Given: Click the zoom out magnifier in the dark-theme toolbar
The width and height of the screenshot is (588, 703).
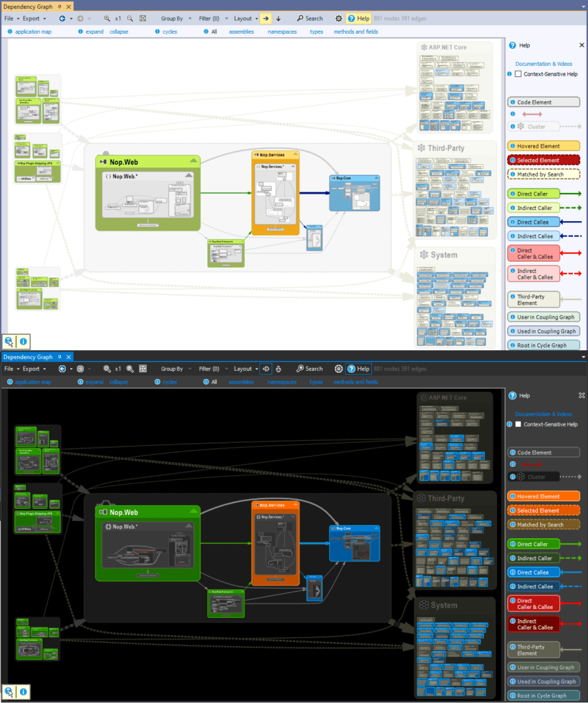Looking at the screenshot, I should pos(130,369).
